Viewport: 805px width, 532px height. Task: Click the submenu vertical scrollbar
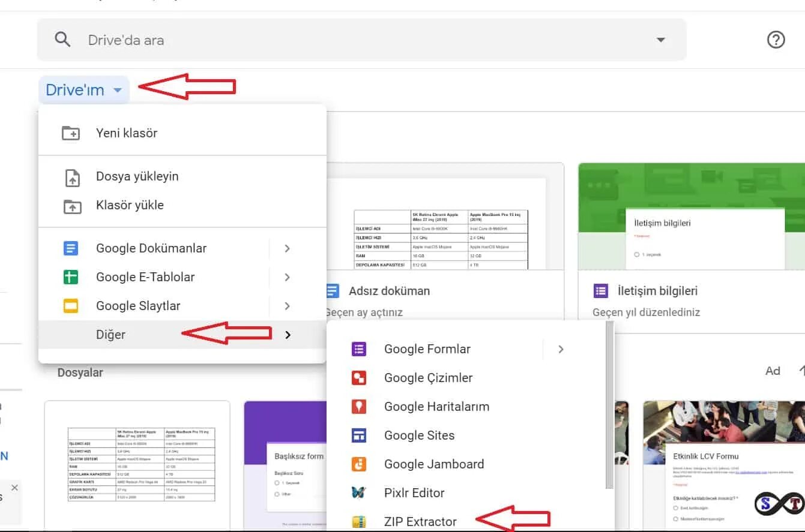609,405
